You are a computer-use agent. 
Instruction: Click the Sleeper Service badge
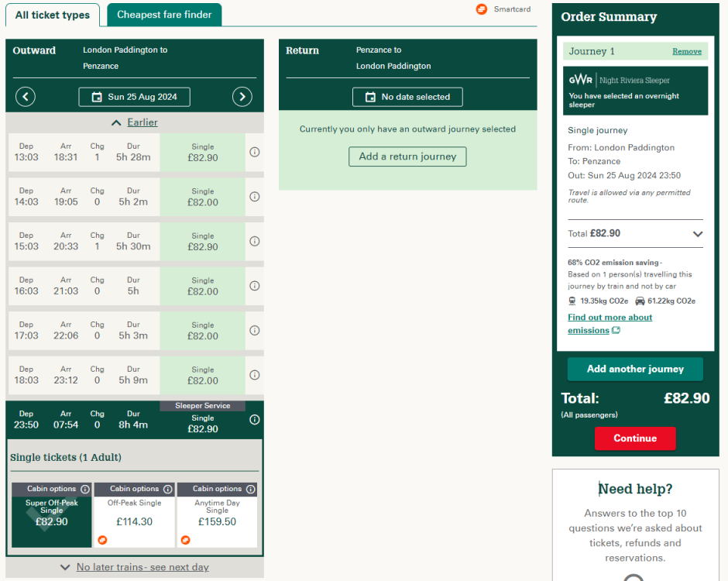click(202, 405)
